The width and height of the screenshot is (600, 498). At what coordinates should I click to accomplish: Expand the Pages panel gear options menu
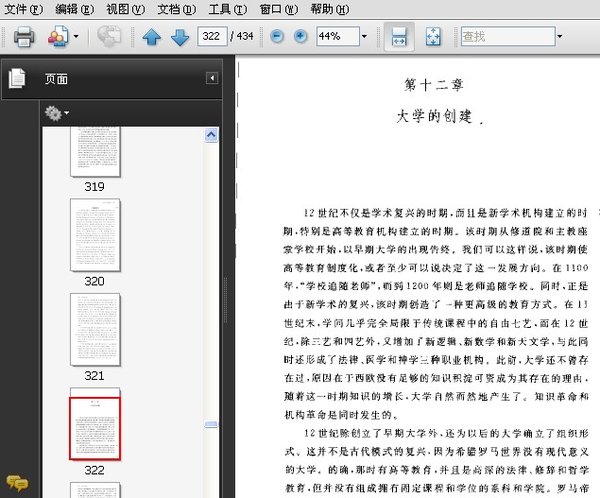pyautogui.click(x=57, y=113)
